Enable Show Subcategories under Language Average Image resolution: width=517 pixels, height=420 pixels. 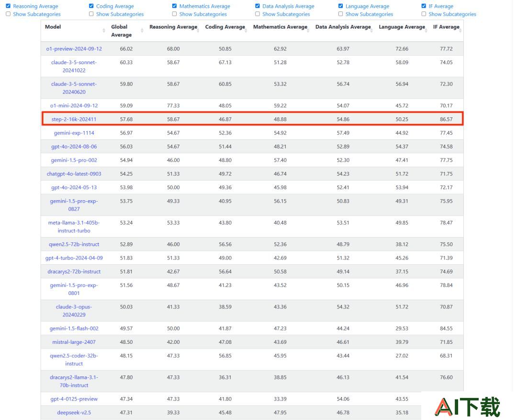point(341,14)
